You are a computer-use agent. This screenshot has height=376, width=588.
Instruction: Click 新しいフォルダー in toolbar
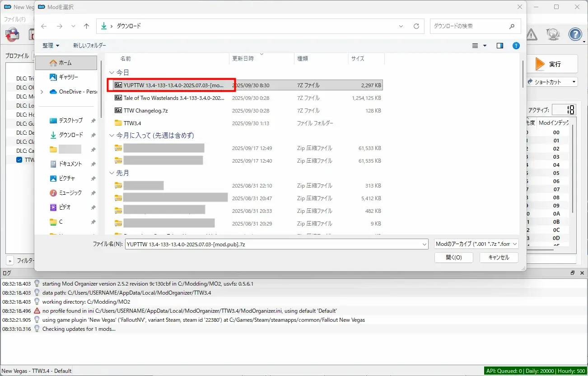[x=89, y=46]
